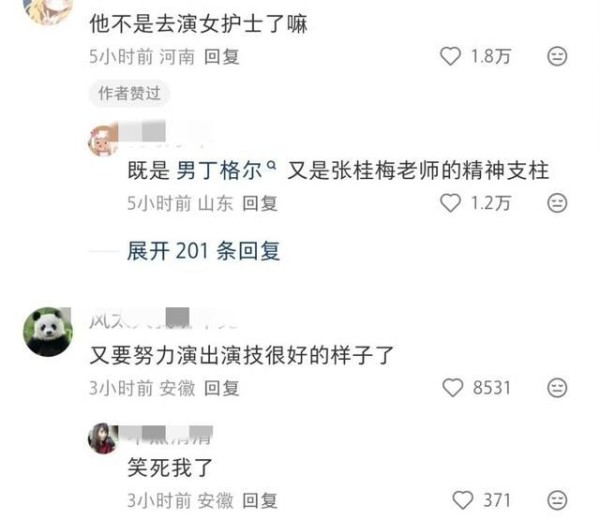Image resolution: width=600 pixels, height=519 pixels.
Task: Tap dislike face on 男丁格尔 reply
Action: 557,203
